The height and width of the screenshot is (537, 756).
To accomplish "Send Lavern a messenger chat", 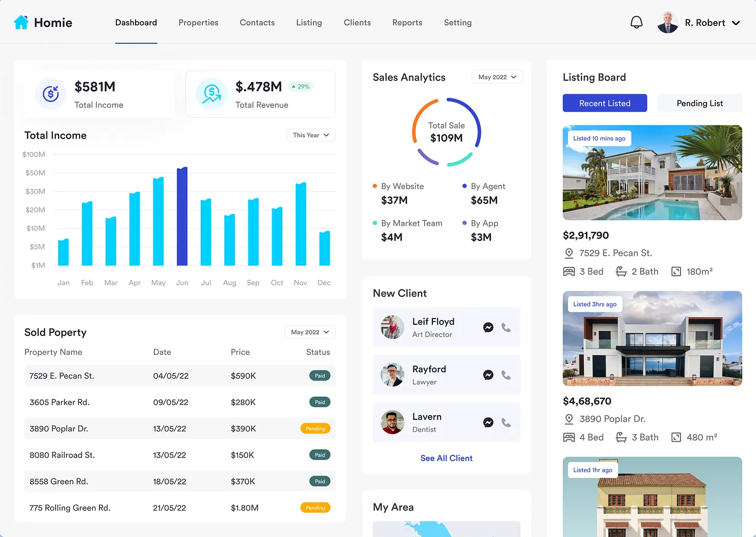I will tap(488, 422).
